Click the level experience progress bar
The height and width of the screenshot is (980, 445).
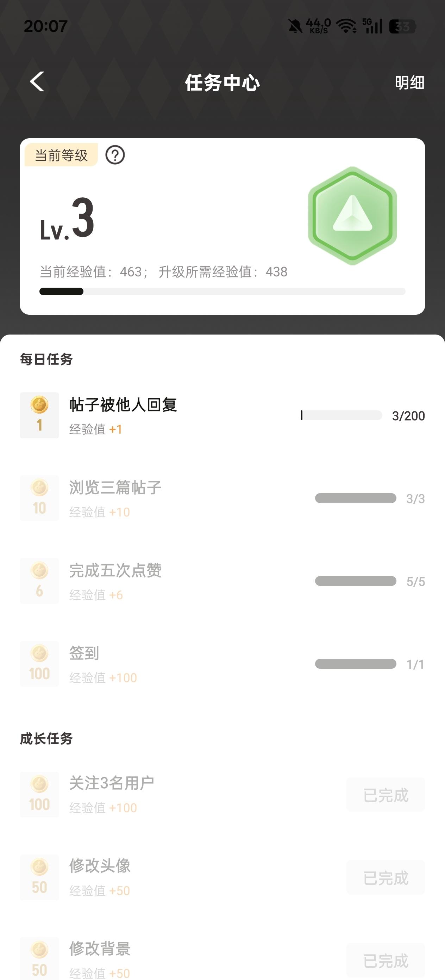(x=222, y=292)
